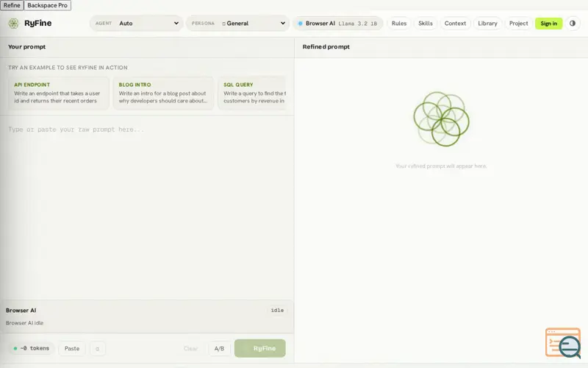Click into the raw prompt text area

pos(147,208)
